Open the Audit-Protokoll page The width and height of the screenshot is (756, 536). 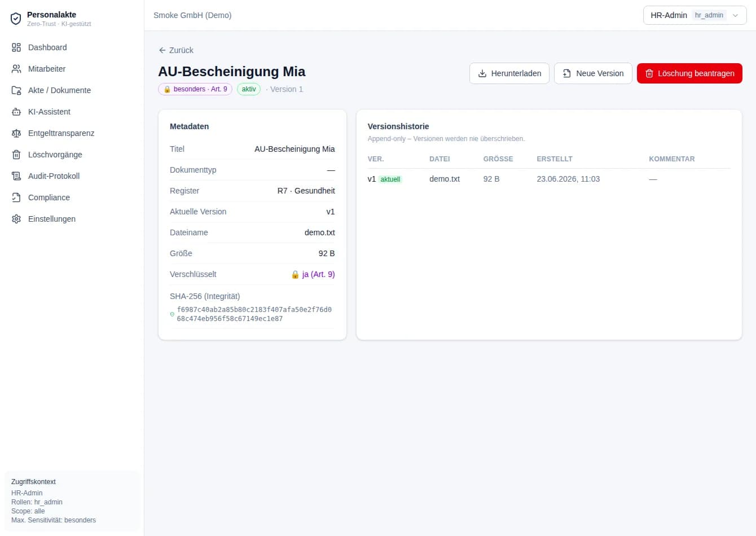(x=72, y=176)
